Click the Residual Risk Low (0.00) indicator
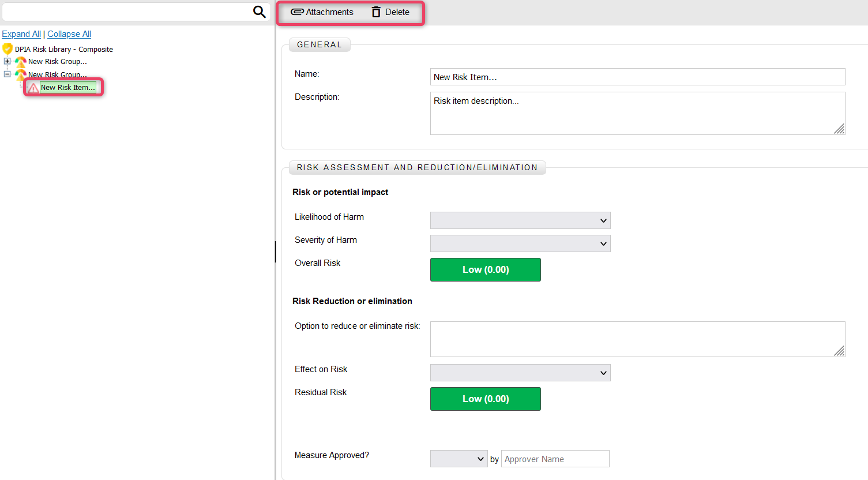 [486, 399]
